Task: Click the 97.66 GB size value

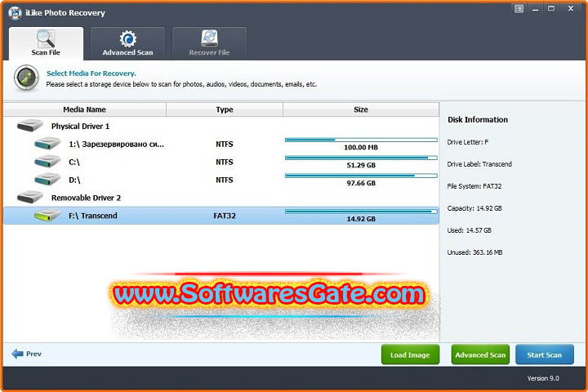Action: [x=361, y=183]
